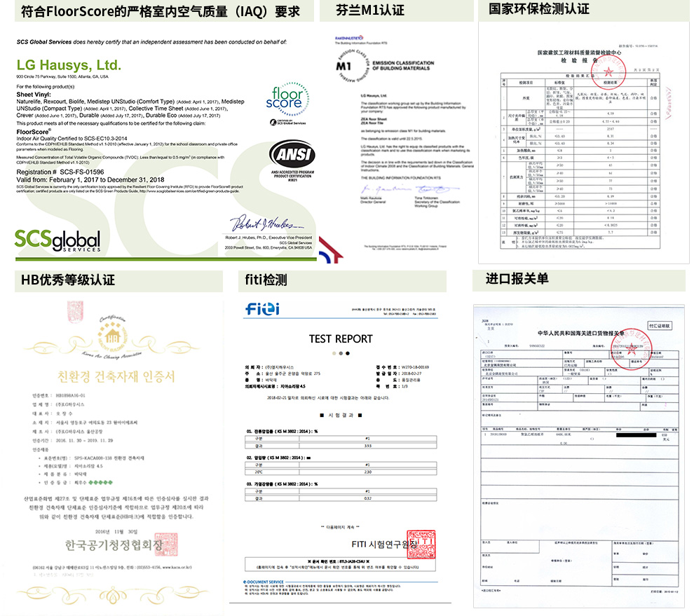Select the 进口报关单 heading
The width and height of the screenshot is (694, 616).
click(x=517, y=278)
